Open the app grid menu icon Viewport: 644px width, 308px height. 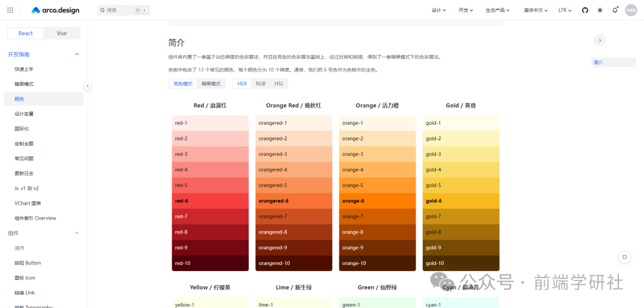(10, 10)
